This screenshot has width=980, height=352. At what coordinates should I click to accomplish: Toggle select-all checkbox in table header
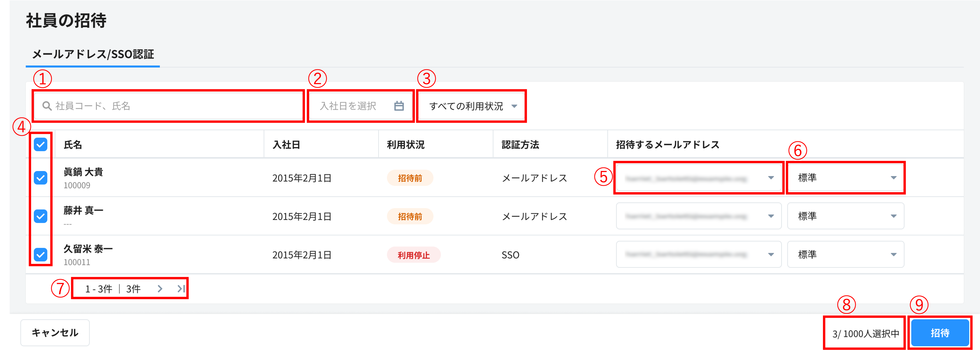point(40,145)
